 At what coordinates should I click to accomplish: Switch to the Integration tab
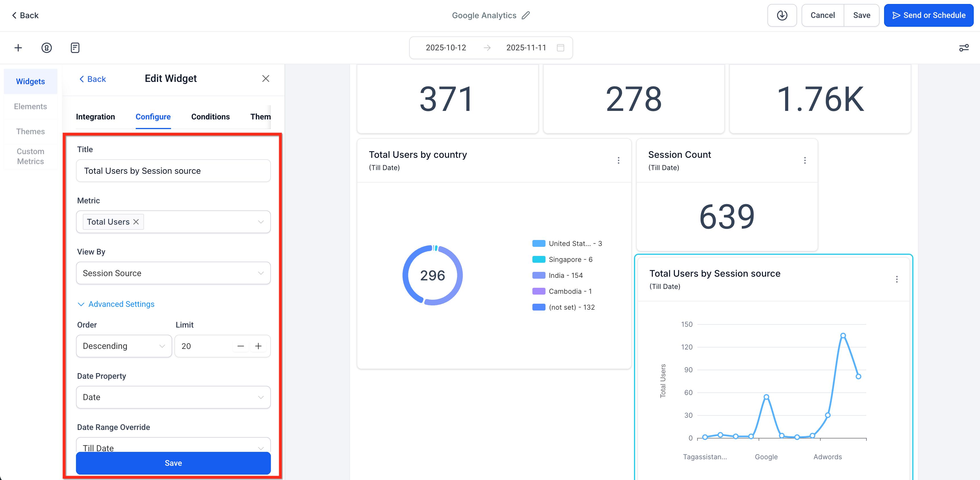(x=95, y=117)
